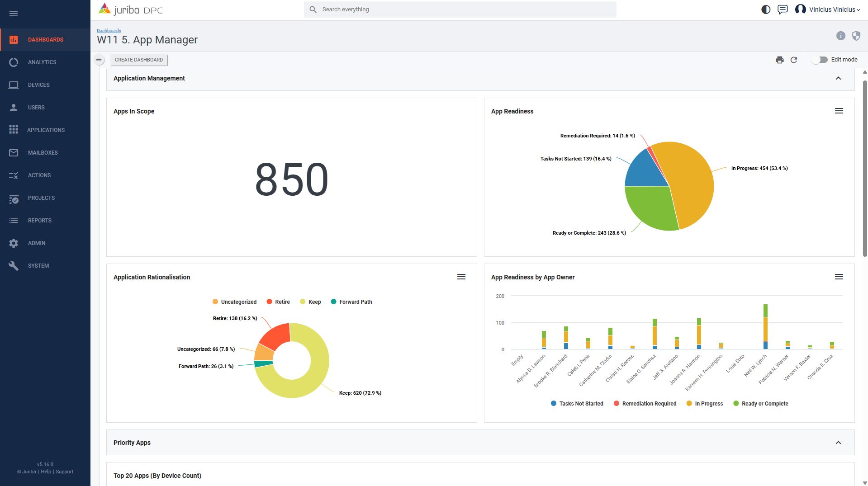Enable the Edit mode switch
Screen dimensions: 868x486
tap(820, 60)
